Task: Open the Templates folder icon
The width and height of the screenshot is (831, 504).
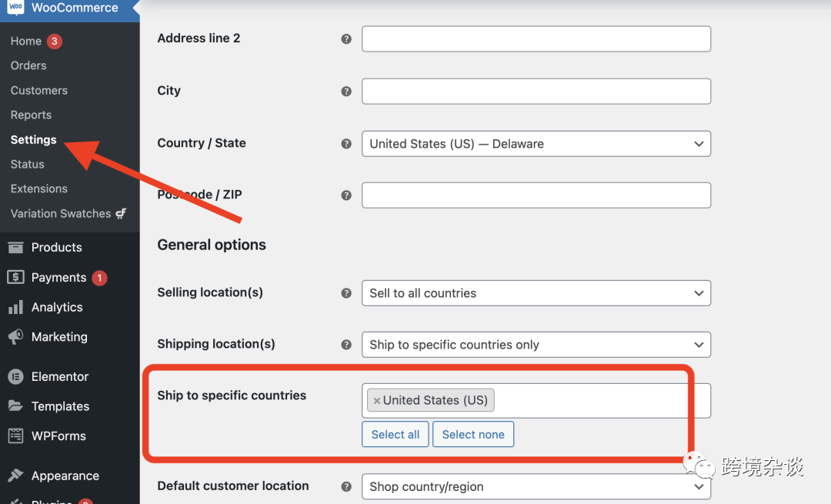Action: pos(16,406)
